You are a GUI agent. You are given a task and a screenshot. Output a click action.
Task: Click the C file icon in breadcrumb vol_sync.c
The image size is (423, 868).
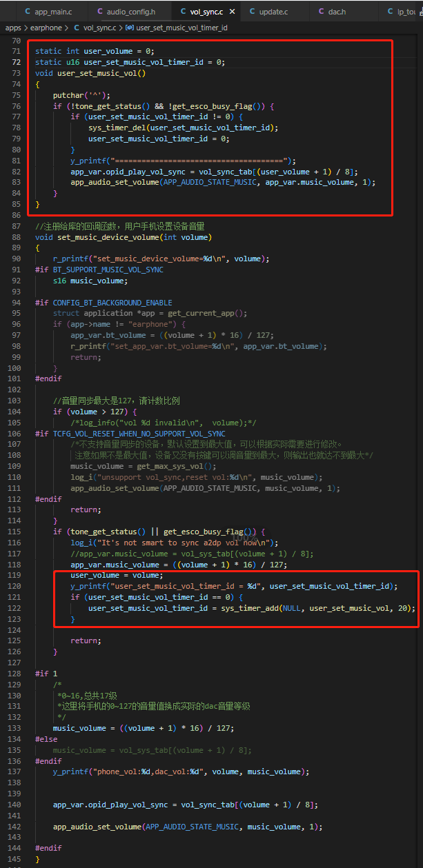coord(77,28)
